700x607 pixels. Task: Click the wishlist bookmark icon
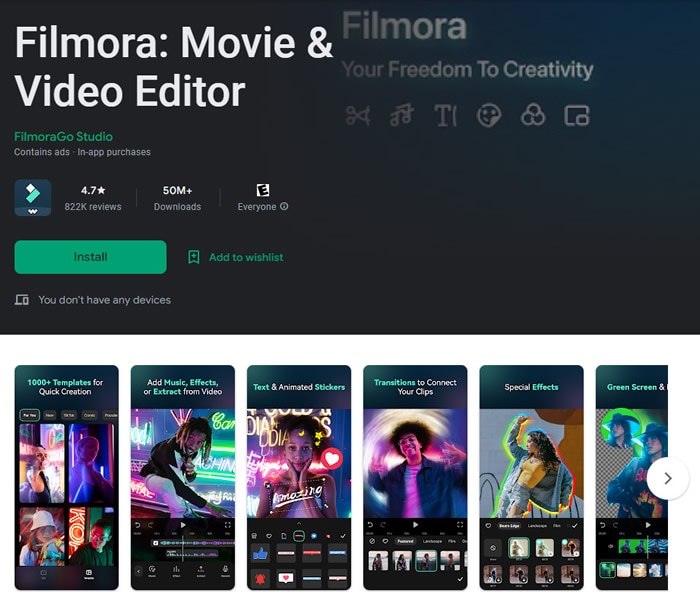(x=193, y=257)
